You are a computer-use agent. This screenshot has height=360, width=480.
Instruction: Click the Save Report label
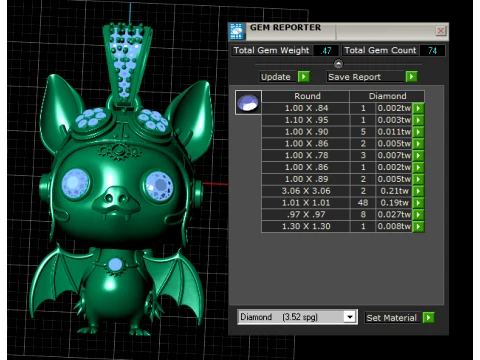(354, 77)
